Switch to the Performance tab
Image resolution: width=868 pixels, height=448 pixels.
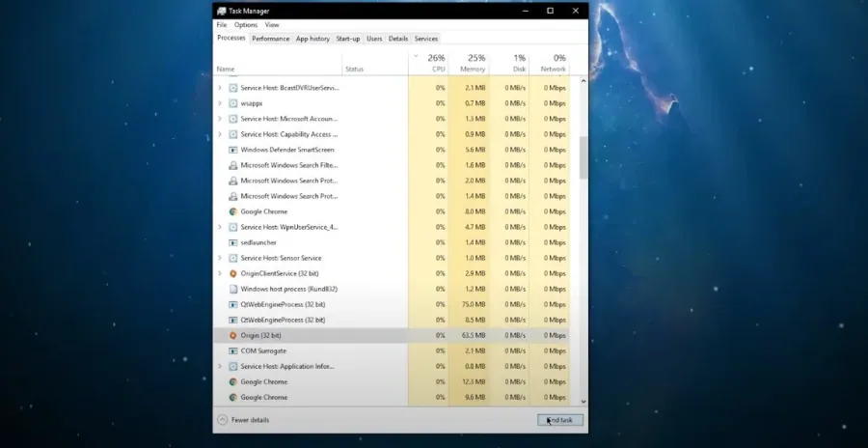(271, 39)
